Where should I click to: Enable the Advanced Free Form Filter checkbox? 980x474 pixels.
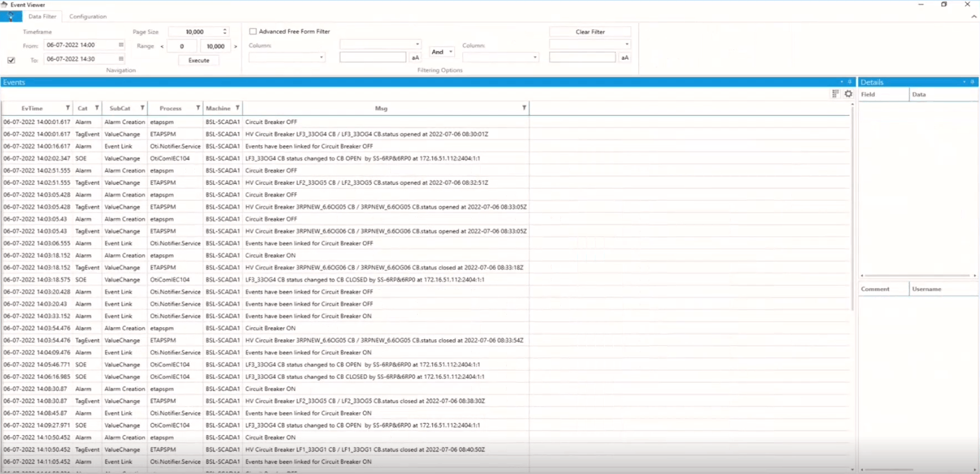253,32
